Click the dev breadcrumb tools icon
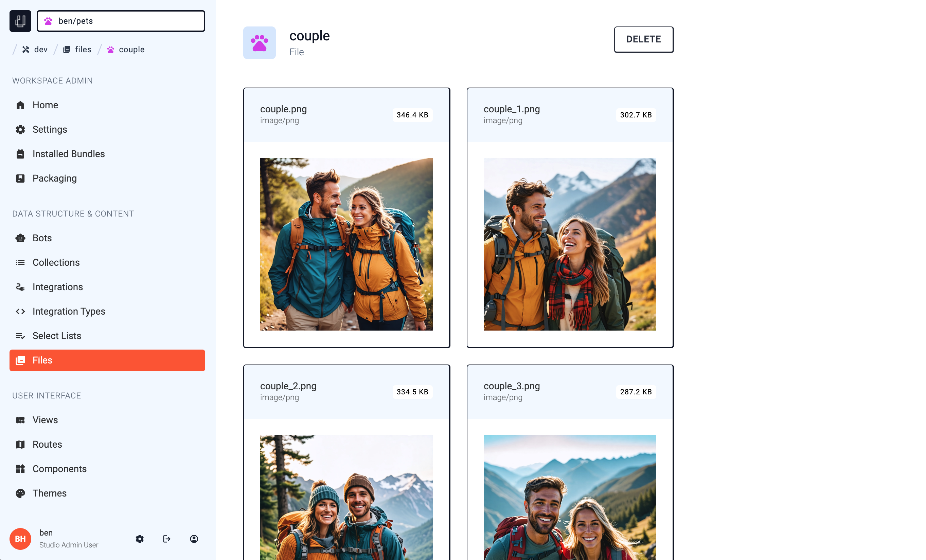Viewport: 926px width, 560px height. pos(25,50)
